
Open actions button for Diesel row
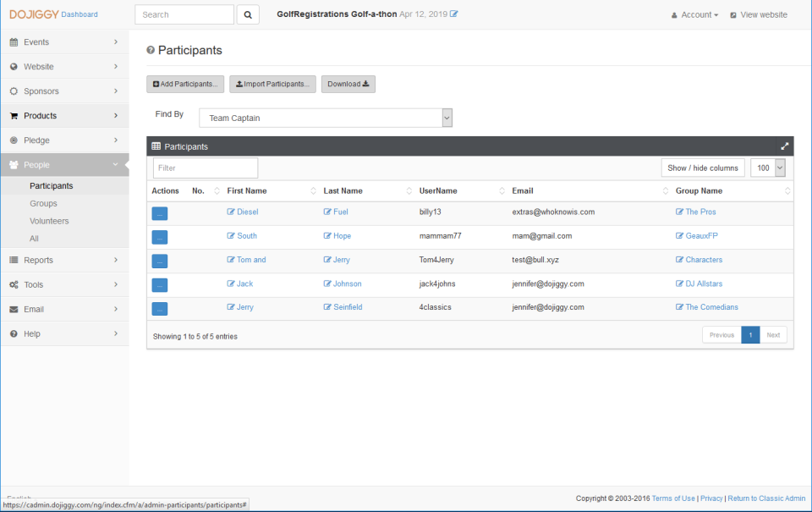160,213
